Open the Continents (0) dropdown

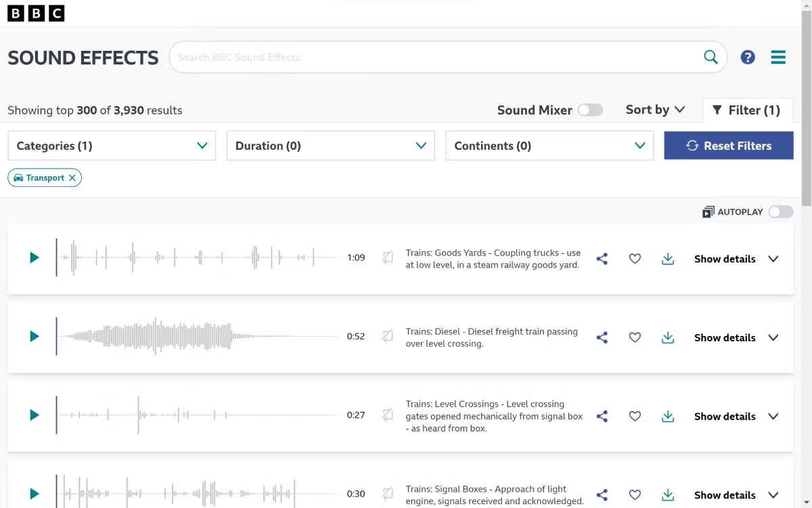[549, 146]
